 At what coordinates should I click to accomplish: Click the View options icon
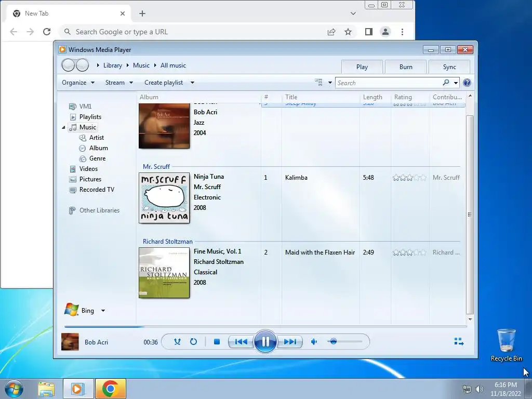[x=318, y=83]
